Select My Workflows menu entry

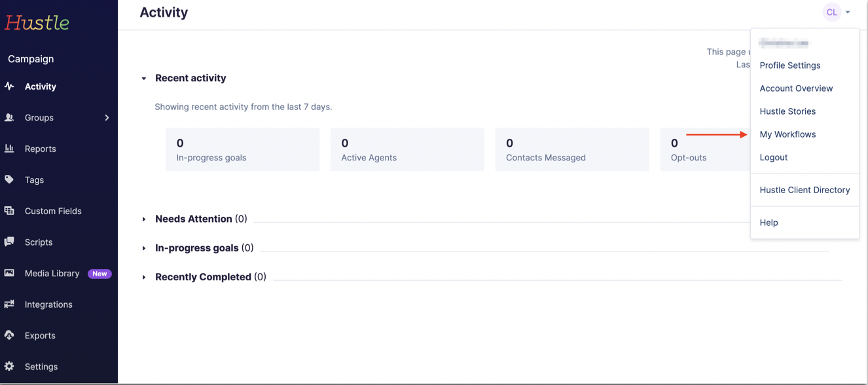pos(787,134)
